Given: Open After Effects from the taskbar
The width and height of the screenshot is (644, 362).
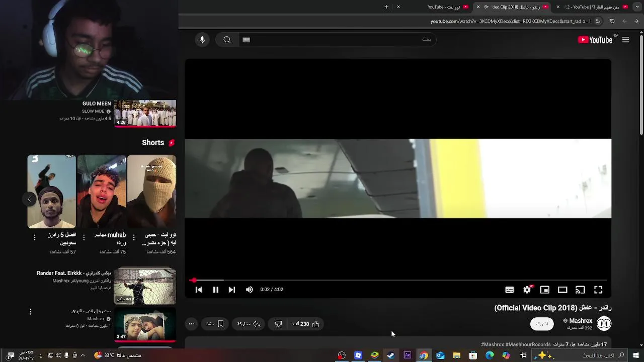Looking at the screenshot, I should [408, 355].
